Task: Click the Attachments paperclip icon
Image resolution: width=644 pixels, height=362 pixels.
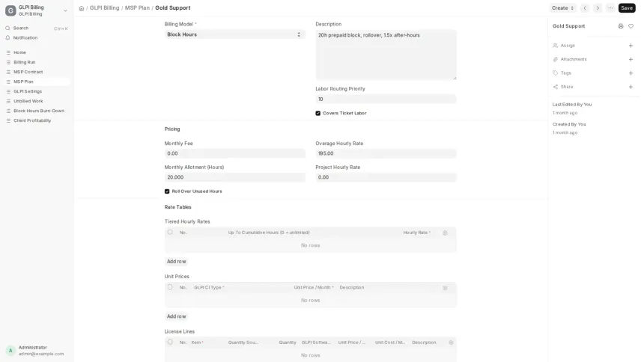Action: tap(556, 60)
